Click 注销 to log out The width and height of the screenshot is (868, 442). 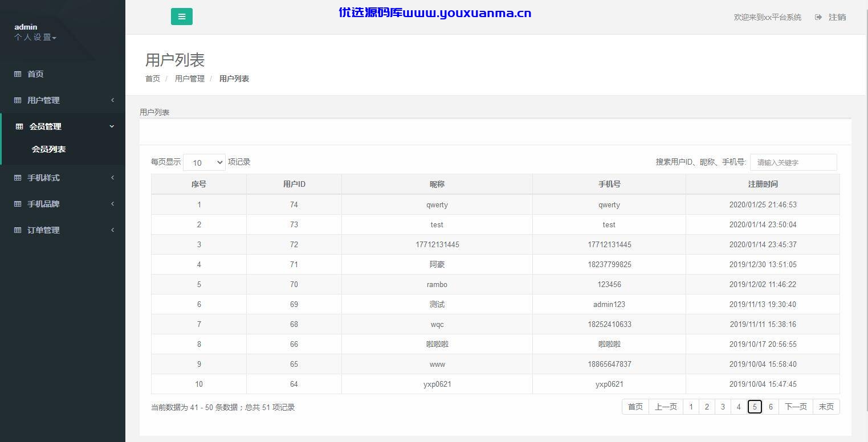[837, 17]
